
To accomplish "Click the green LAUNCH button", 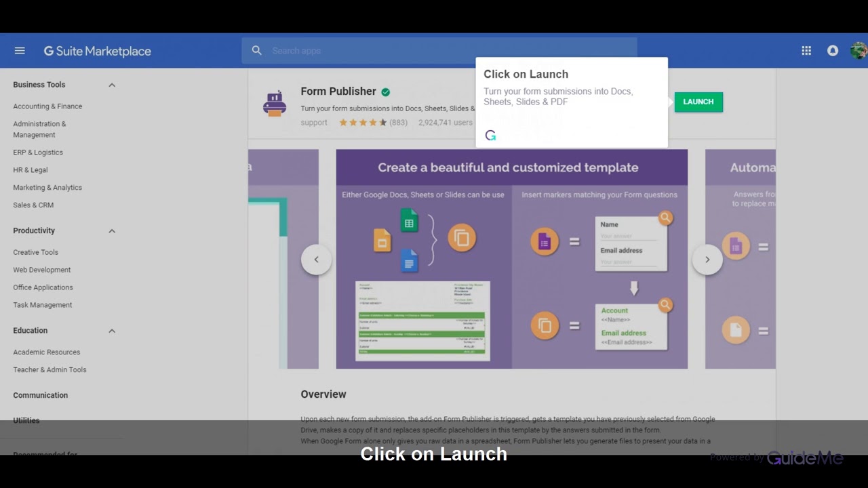I will pyautogui.click(x=698, y=102).
